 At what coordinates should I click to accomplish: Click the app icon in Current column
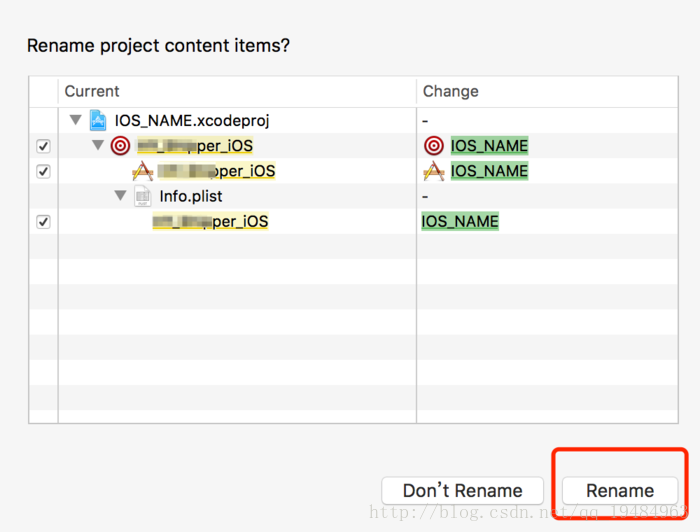[x=143, y=171]
